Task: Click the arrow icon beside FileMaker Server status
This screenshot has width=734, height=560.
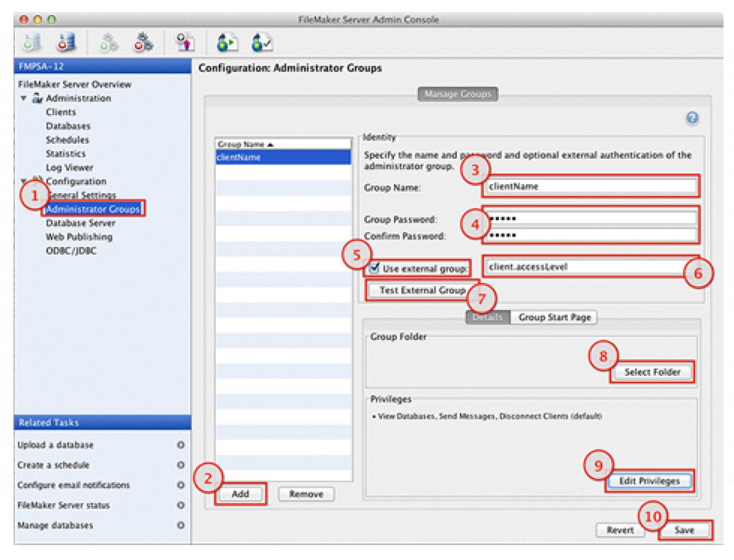Action: point(181,505)
